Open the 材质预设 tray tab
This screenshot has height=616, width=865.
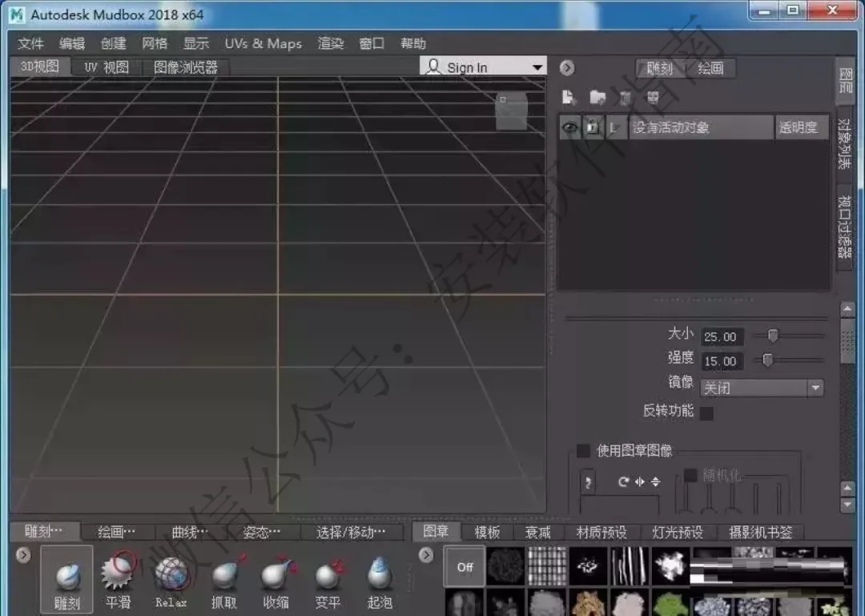(601, 533)
